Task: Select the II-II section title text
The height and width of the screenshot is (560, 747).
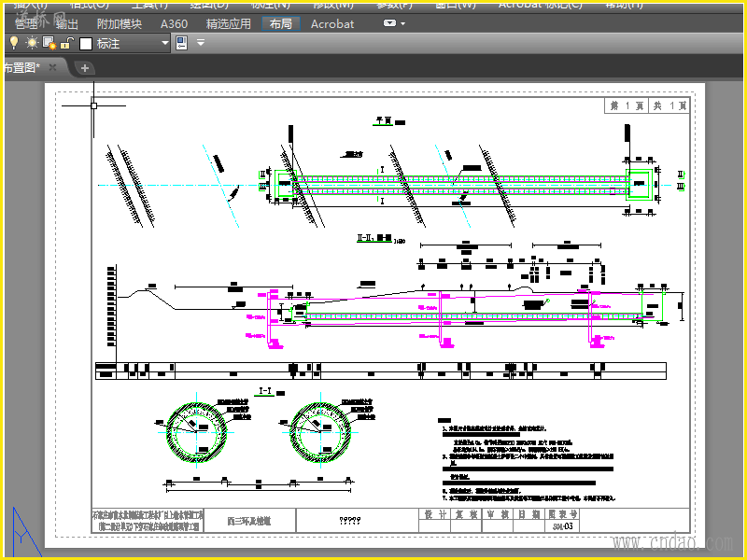Action: pos(374,238)
